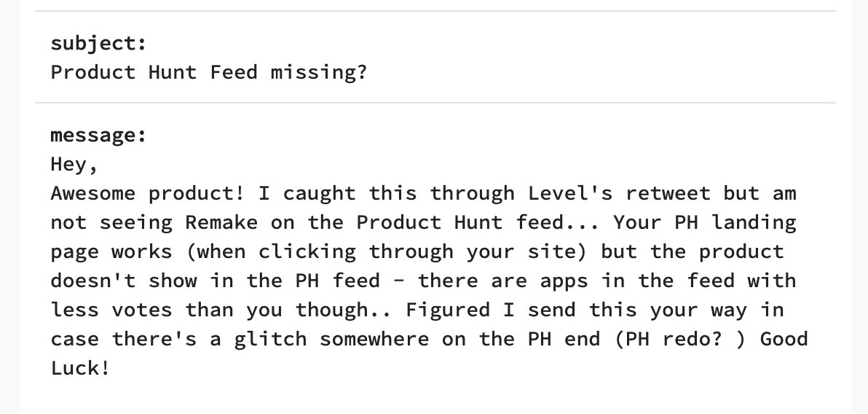Click the horizontal divider above the subject
This screenshot has width=868, height=414.
tap(435, 11)
